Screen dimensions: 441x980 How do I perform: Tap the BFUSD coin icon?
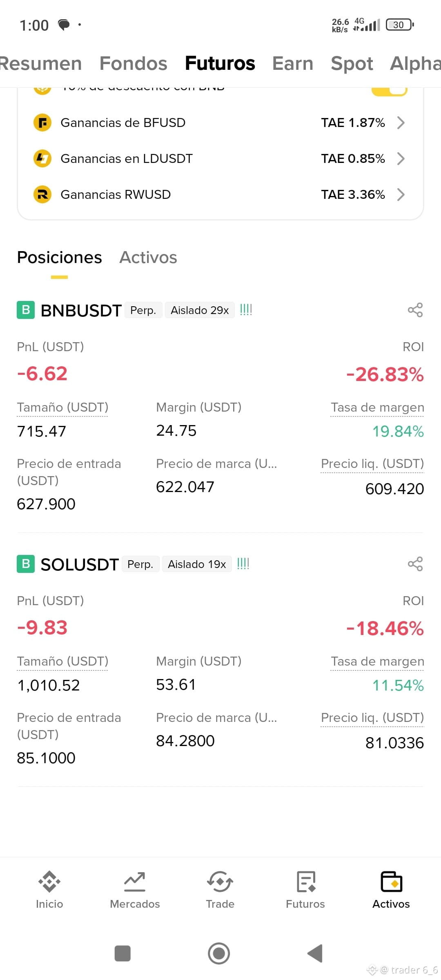pos(42,122)
